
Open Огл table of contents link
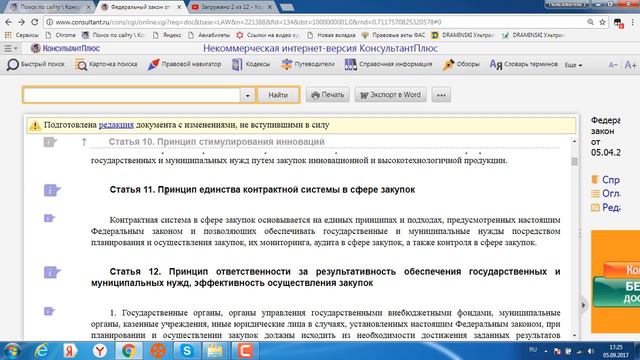(x=606, y=193)
